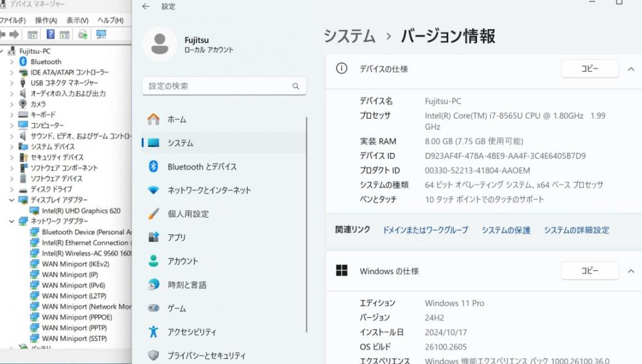
Task: Open Bluetooth とデバイス settings
Action: click(224, 166)
